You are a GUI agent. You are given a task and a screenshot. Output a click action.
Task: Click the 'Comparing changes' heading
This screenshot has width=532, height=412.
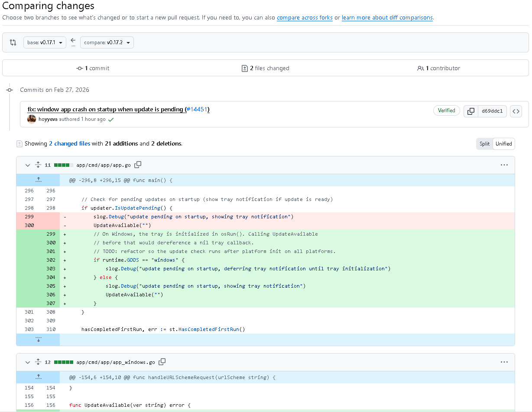click(49, 6)
